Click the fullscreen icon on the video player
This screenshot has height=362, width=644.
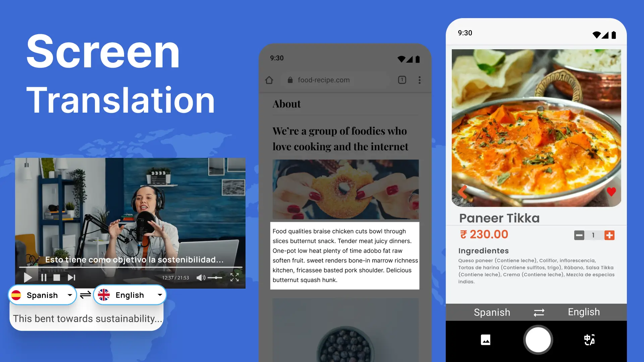click(x=235, y=277)
